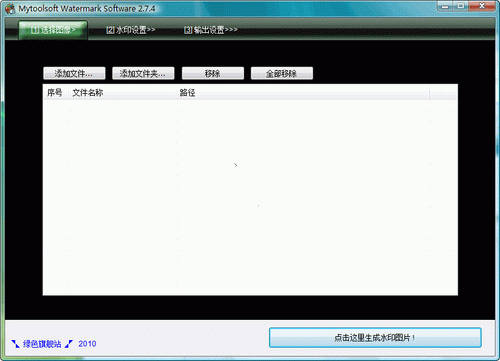
Task: Open the [1] 选择图像 tab
Action: point(53,30)
